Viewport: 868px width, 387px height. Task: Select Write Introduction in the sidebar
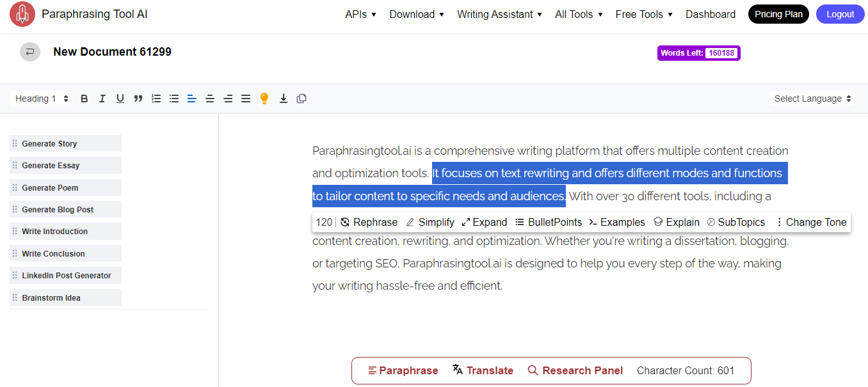coord(65,232)
